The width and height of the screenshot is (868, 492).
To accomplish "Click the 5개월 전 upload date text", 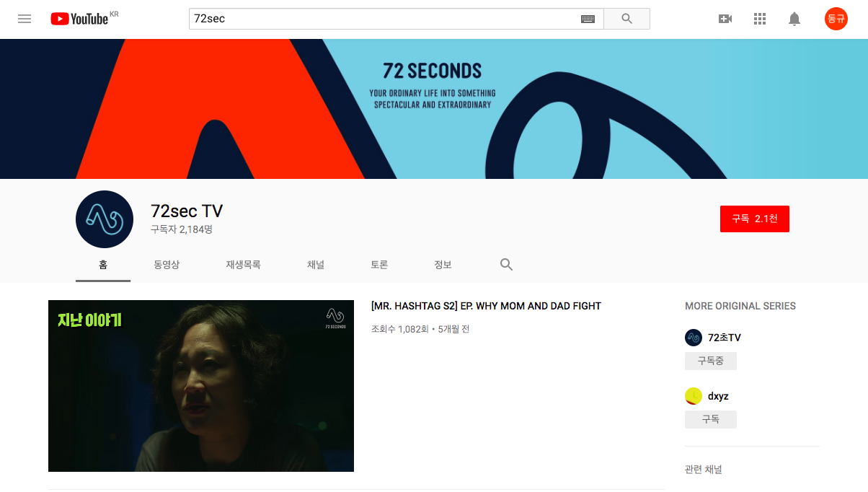I will pos(453,329).
